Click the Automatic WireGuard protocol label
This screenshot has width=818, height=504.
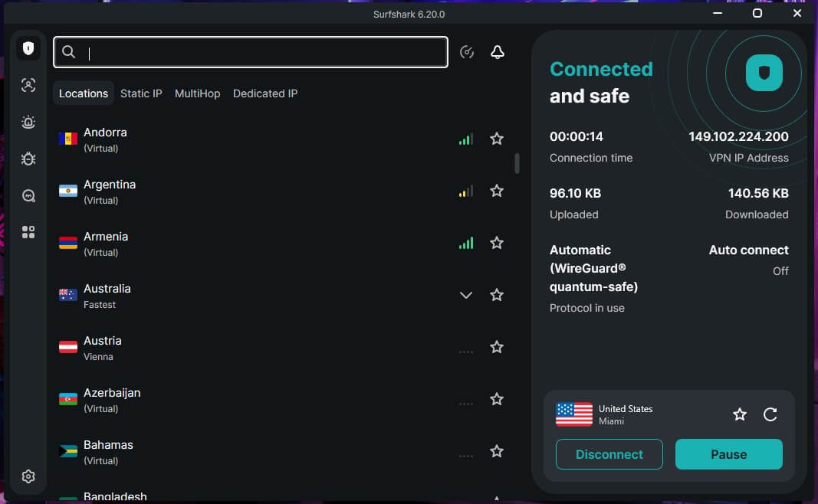(593, 268)
